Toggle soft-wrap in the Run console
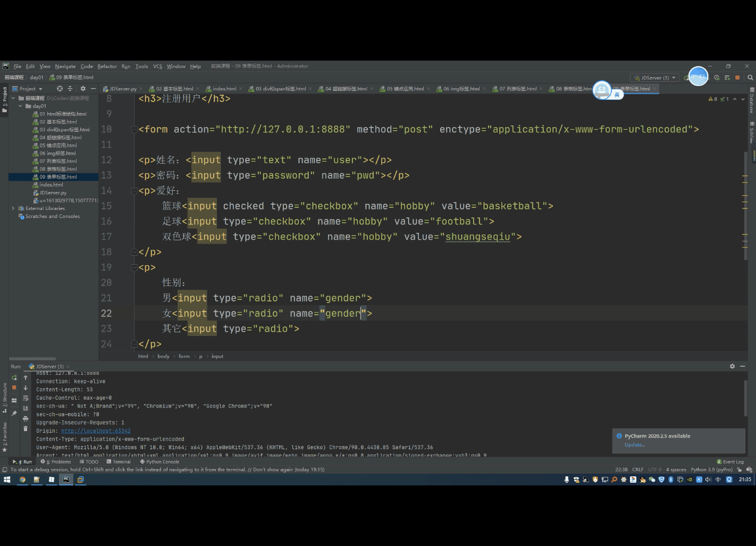Screen dimensions: 756x546 pos(26,398)
